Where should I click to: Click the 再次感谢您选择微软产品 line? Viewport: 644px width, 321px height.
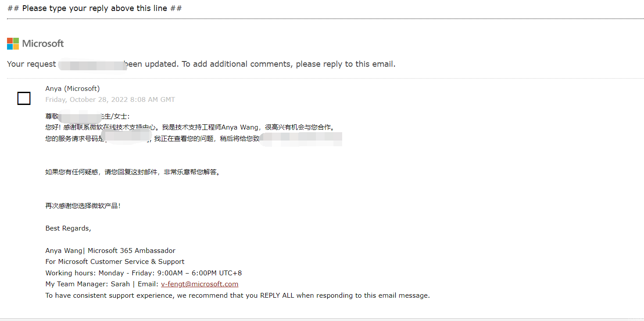click(x=83, y=206)
